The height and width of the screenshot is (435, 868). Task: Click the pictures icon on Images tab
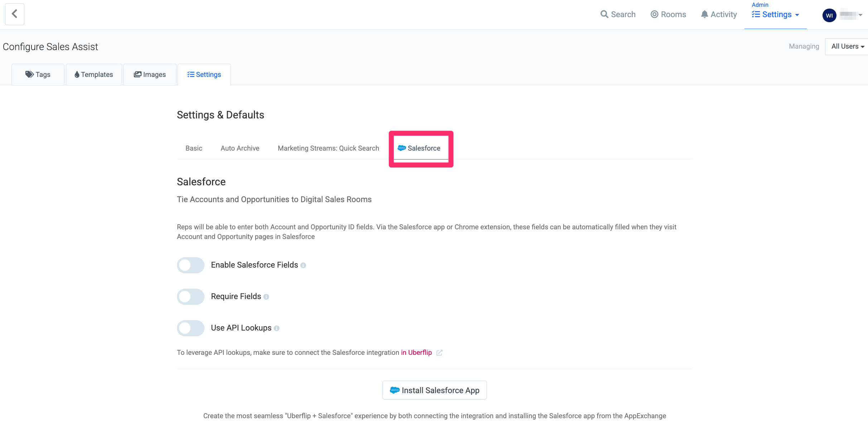click(x=138, y=74)
